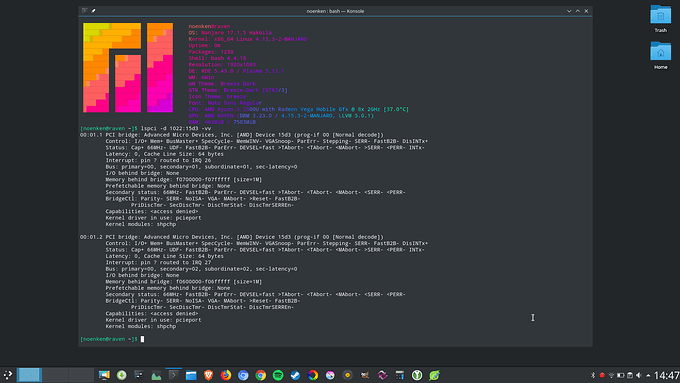Expand the hidden system tray icons arrow

tap(648, 375)
